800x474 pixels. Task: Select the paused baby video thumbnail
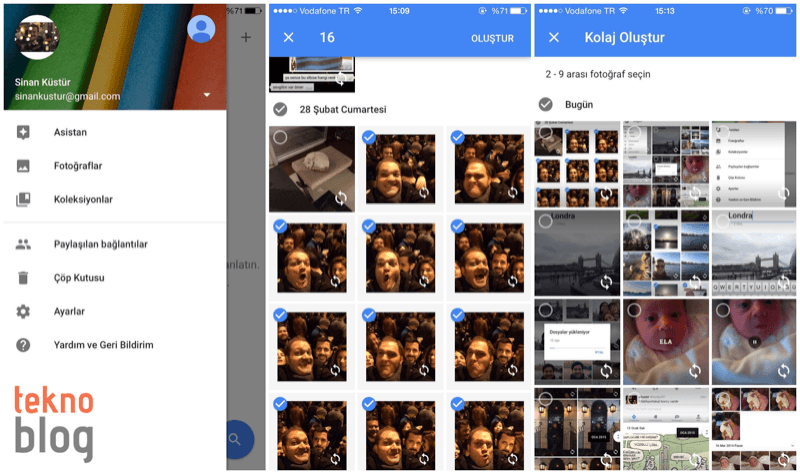pos(754,342)
